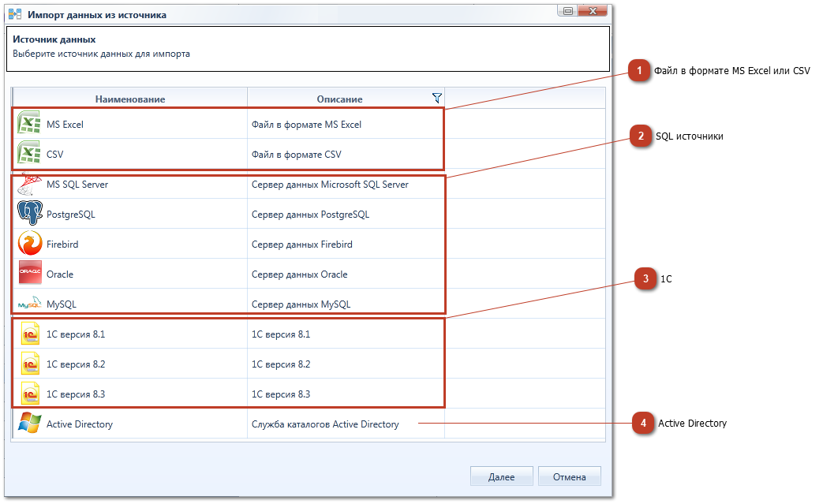Click description 'Файл в формате MS Excel'

pos(306,125)
